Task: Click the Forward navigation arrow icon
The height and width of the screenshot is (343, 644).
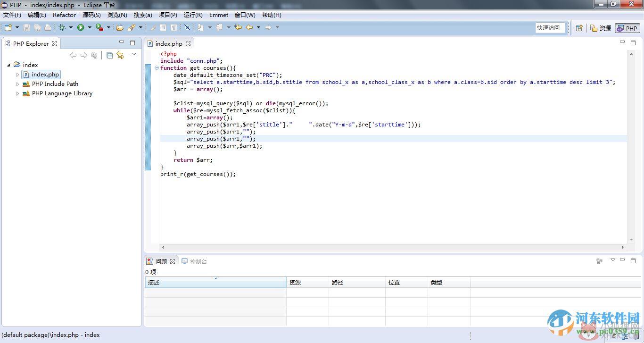Action: (x=268, y=27)
